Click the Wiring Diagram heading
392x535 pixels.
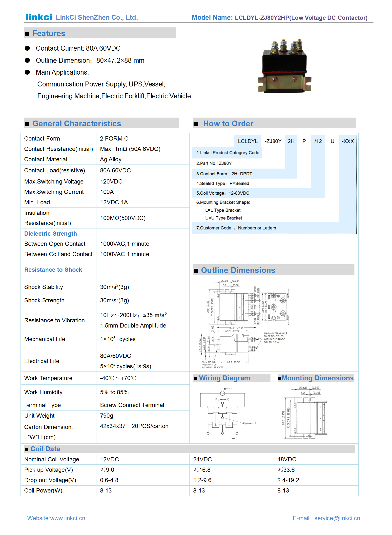click(224, 378)
